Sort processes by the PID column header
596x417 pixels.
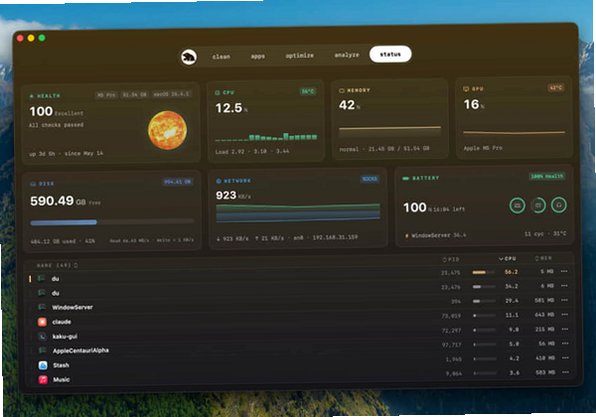pos(451,260)
